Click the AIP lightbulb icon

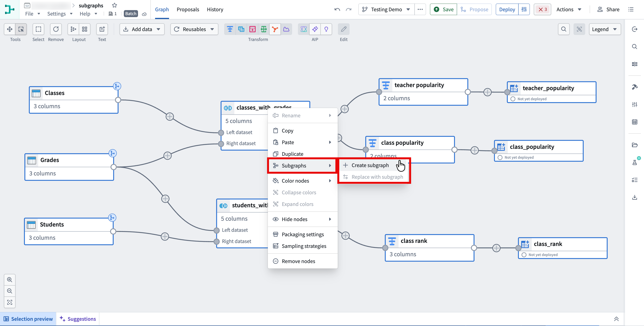326,29
